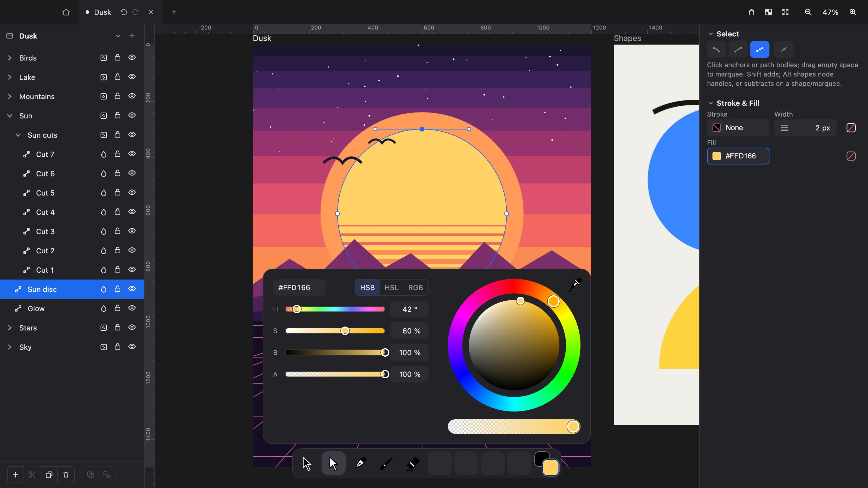Collapse the Sun cuts group

tap(18, 135)
